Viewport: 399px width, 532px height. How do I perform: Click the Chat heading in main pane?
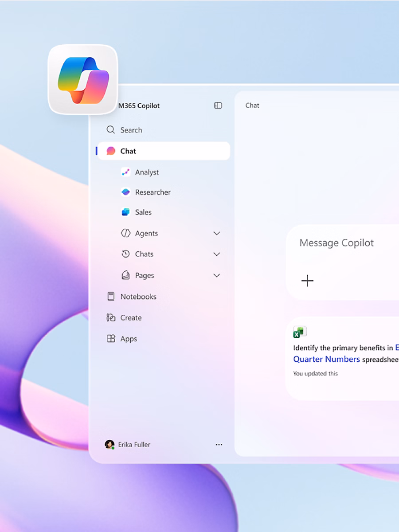(252, 106)
